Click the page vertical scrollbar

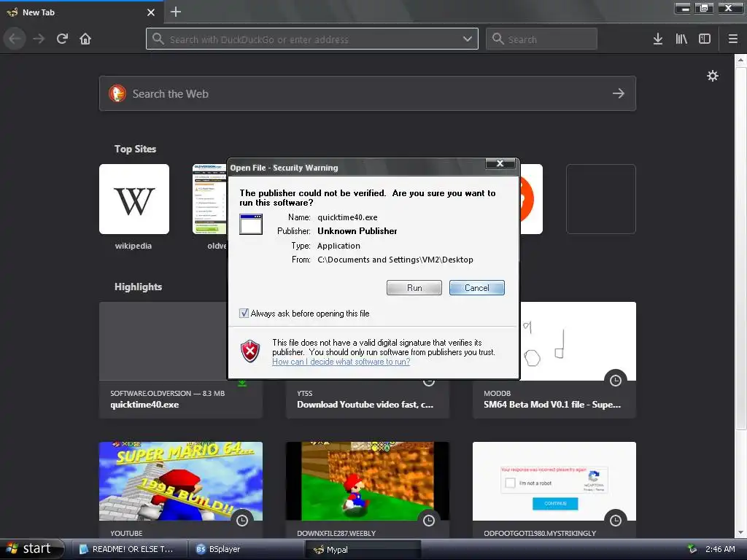740,248
